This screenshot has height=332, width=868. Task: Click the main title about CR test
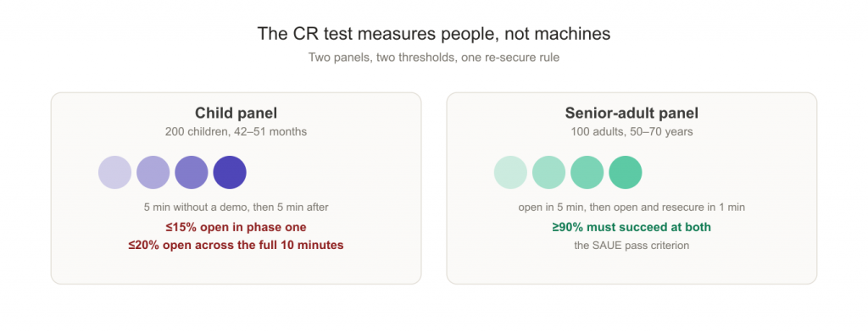point(434,34)
